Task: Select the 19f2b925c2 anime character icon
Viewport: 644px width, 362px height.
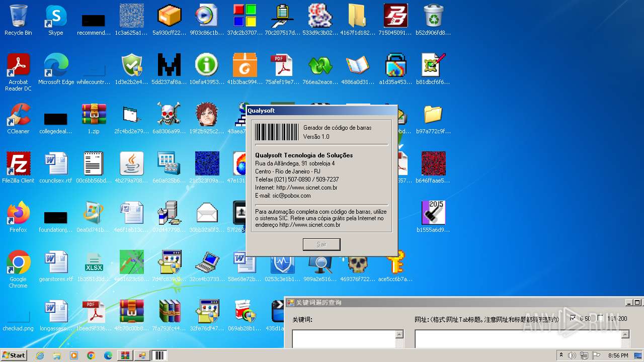Action: 207,119
